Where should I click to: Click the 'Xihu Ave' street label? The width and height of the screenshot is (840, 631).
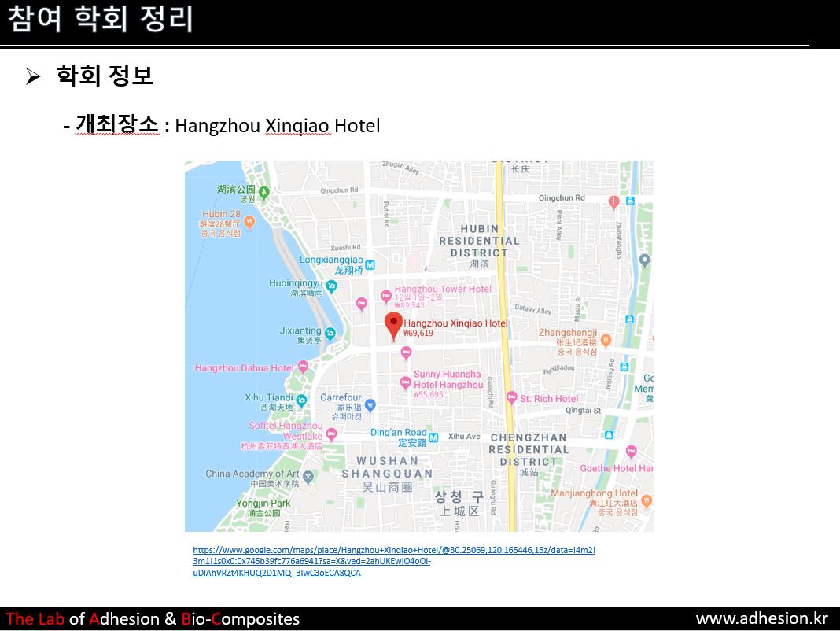(464, 437)
